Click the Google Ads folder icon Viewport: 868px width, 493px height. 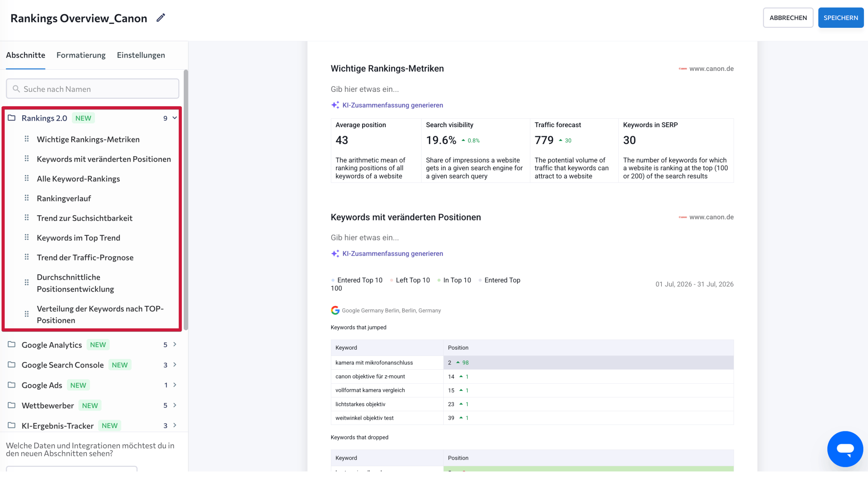point(12,385)
